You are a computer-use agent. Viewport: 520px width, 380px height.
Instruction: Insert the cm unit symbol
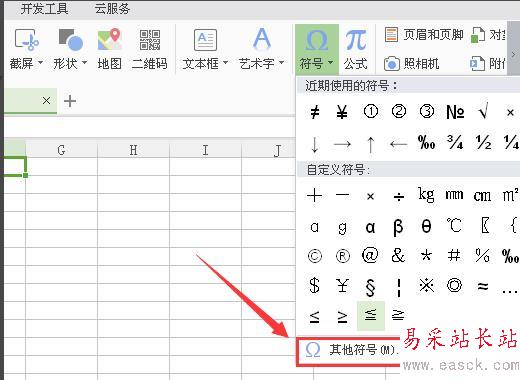(x=483, y=196)
